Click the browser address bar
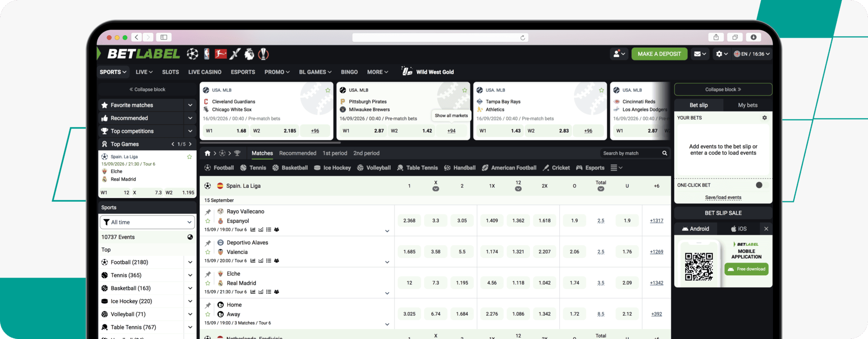The height and width of the screenshot is (339, 868). (440, 38)
